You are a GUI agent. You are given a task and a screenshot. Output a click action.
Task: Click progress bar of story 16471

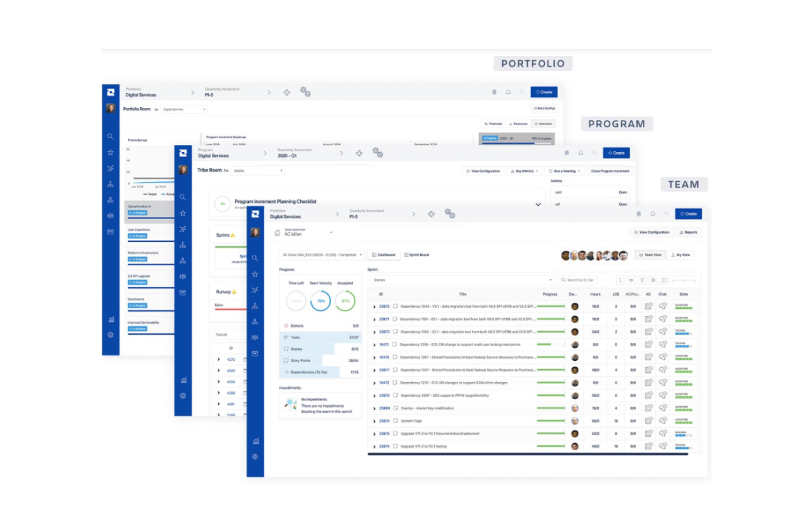[x=551, y=345]
